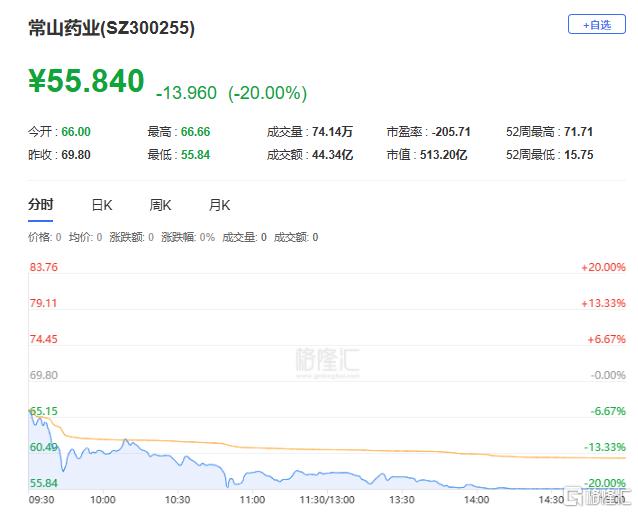Viewport: 638px width, 513px height.
Task: Click the +自选 button
Action: click(596, 24)
